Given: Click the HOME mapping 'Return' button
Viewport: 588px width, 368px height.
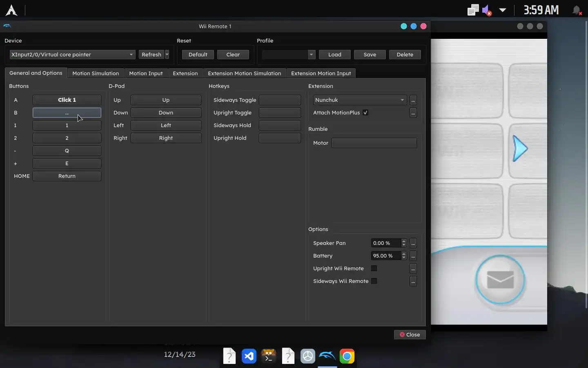Looking at the screenshot, I should 67,176.
